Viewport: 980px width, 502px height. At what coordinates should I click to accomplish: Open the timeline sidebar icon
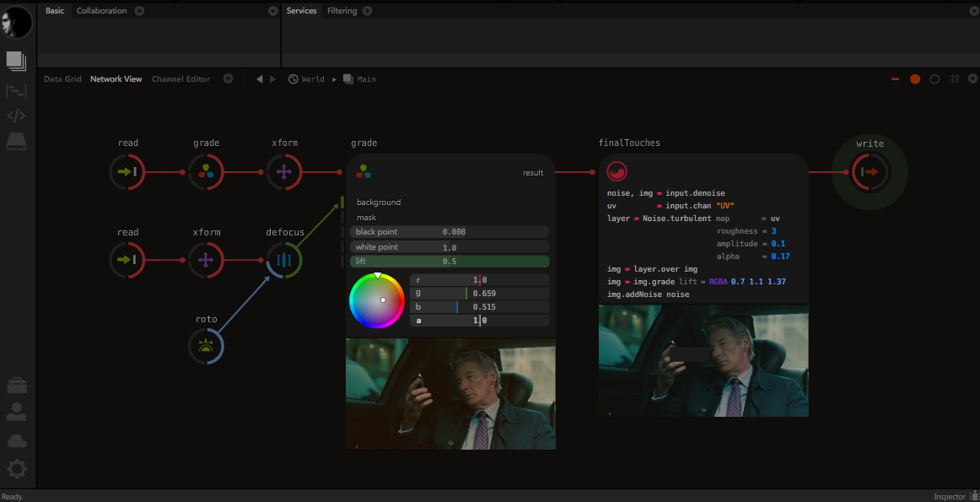[x=16, y=91]
